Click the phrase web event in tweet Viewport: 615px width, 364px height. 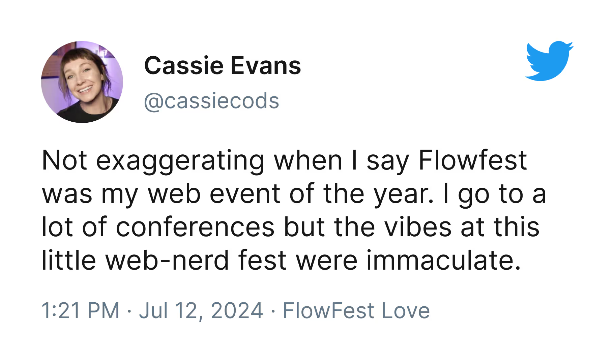pyautogui.click(x=214, y=194)
